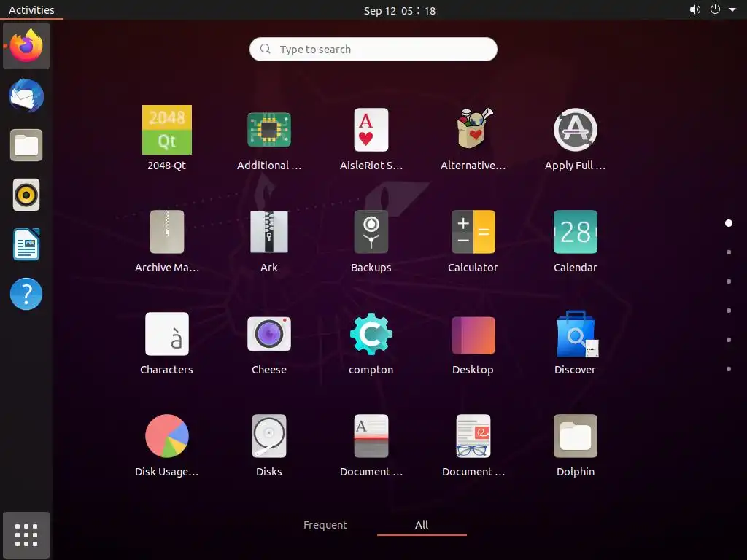Screen dimensions: 747x560
Task: Go to first app page indicator
Action: tap(729, 223)
